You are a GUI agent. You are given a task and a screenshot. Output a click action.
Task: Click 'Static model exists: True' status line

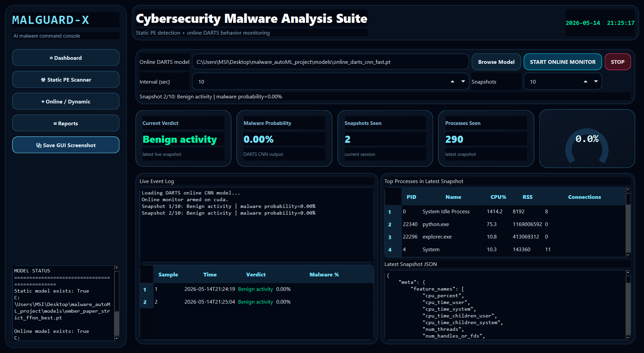point(52,291)
